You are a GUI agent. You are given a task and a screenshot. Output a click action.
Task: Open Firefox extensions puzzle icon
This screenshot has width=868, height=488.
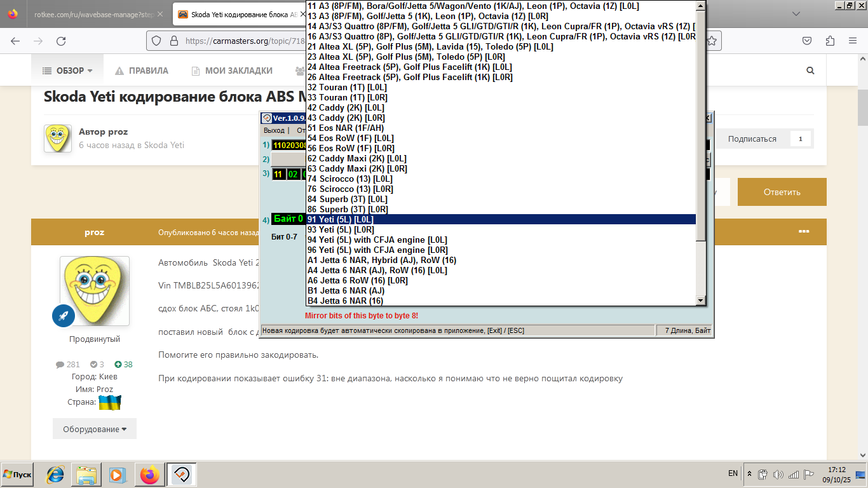[830, 41]
